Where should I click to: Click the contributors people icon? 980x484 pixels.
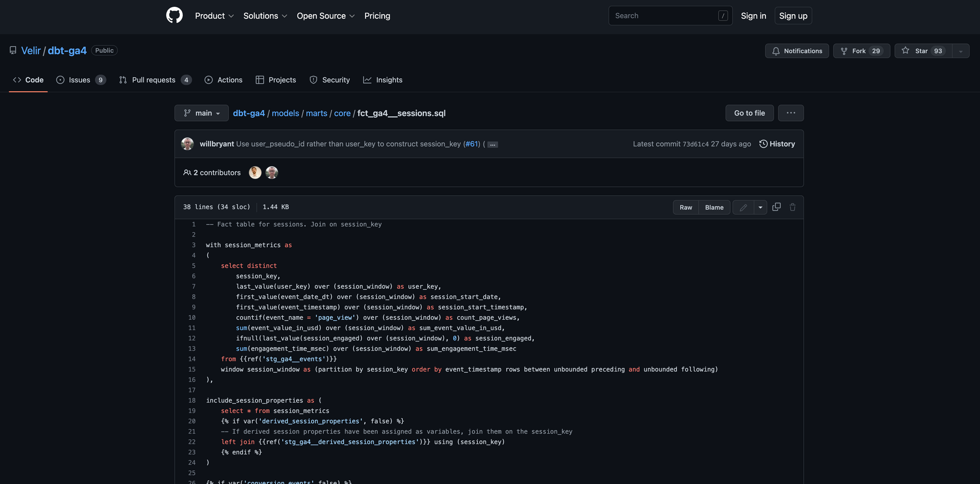tap(187, 173)
